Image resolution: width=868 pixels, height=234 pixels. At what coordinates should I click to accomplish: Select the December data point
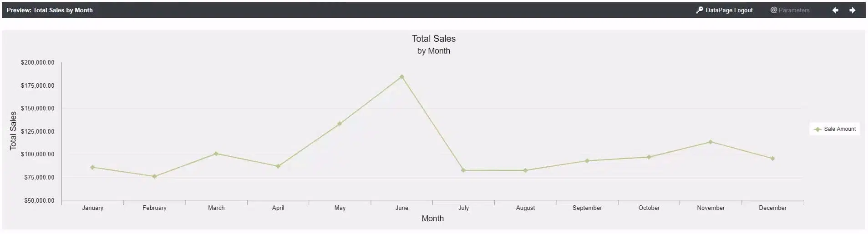coord(772,159)
